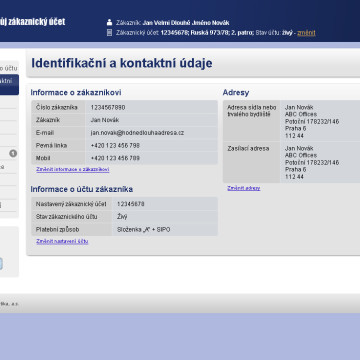Click the 'Mobil' label cell
This screenshot has height=360, width=360.
point(58,158)
